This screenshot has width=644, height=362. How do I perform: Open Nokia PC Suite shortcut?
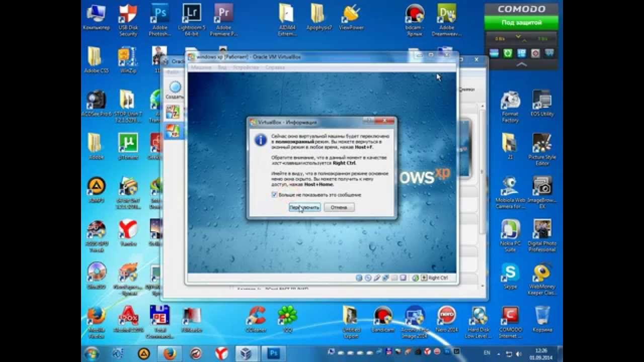point(510,236)
